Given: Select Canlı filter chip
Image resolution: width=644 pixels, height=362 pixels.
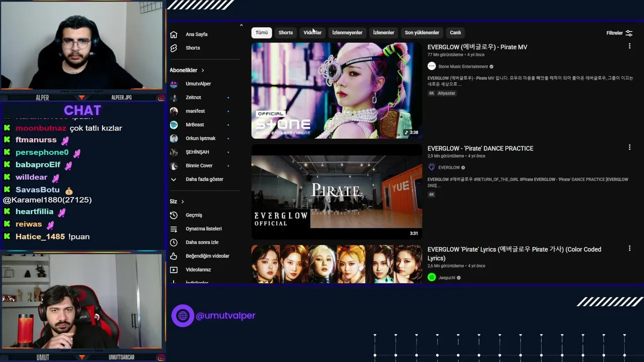Looking at the screenshot, I should coord(455,33).
